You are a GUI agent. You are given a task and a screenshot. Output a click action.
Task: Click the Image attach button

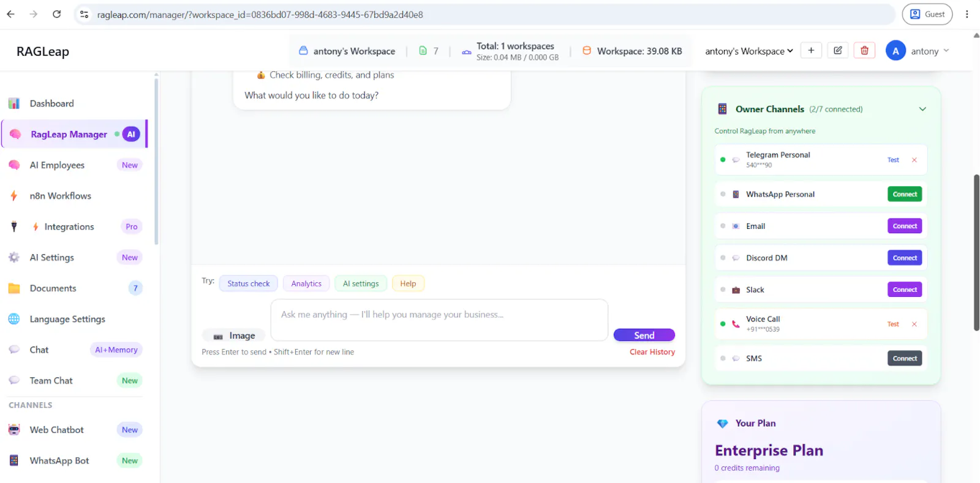point(234,335)
